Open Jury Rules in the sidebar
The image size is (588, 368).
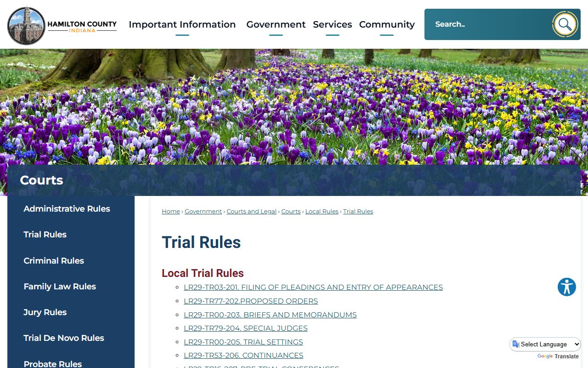(x=71, y=312)
